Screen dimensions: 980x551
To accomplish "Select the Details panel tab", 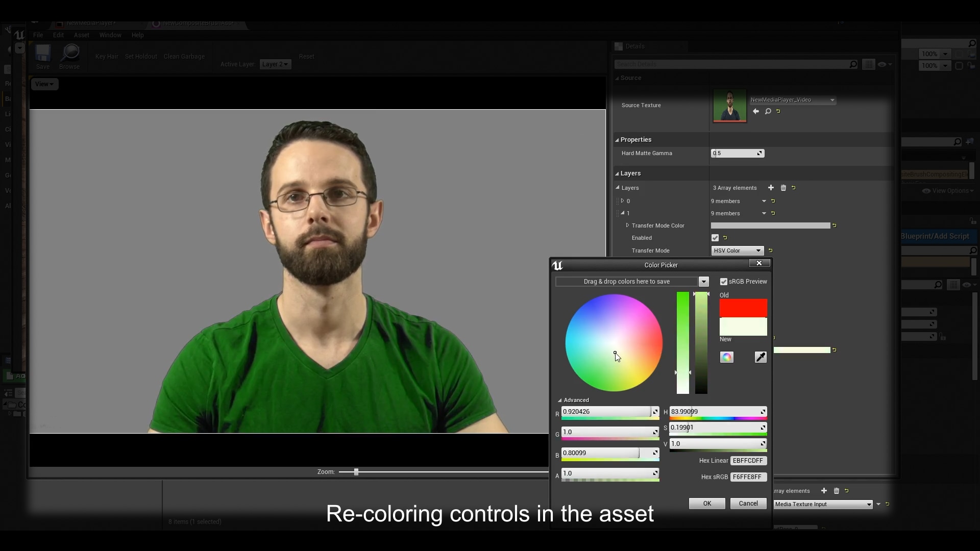I will (634, 46).
